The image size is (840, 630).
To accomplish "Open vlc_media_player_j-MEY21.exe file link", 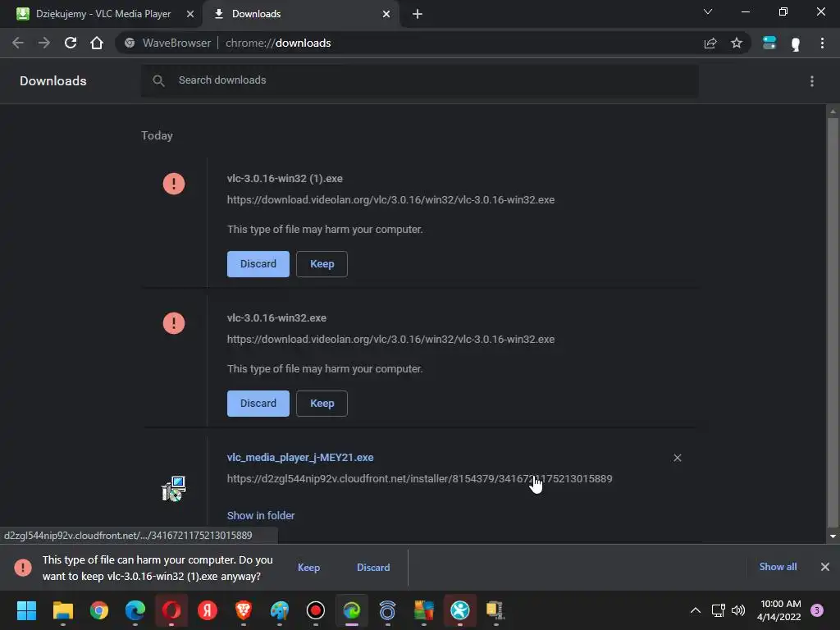I will tap(300, 458).
